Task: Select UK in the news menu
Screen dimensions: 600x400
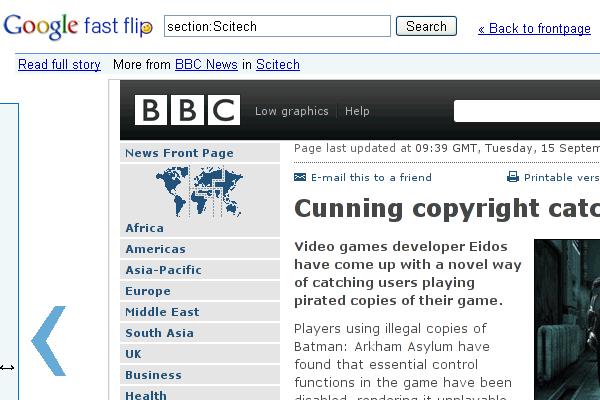Action: click(200, 354)
